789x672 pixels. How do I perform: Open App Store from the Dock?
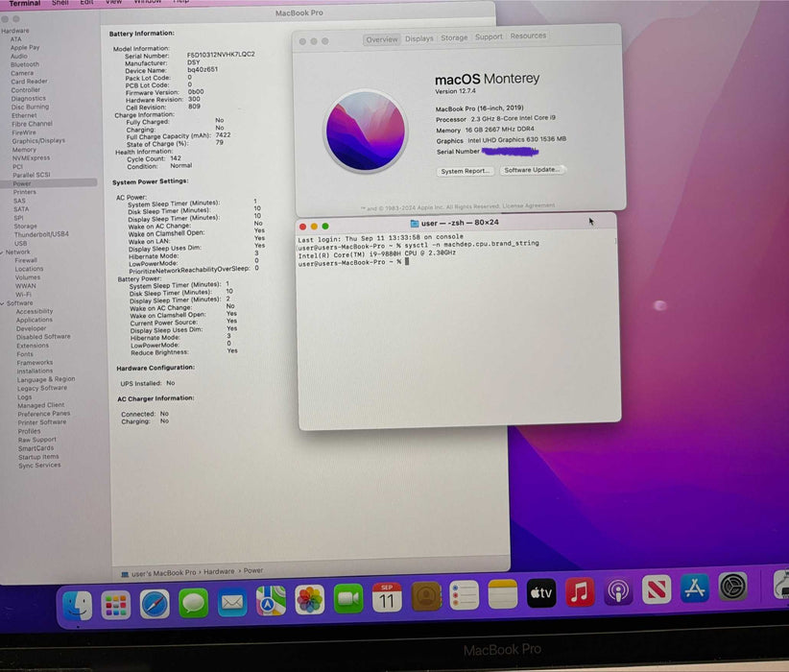[x=695, y=588]
